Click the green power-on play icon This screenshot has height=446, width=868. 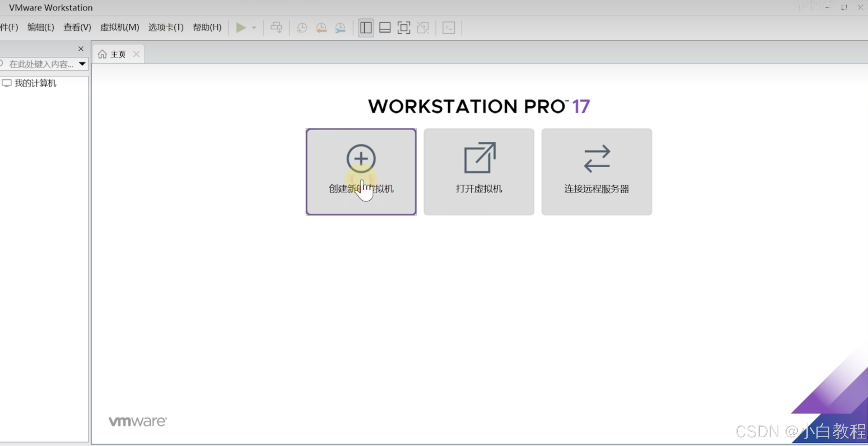(240, 28)
